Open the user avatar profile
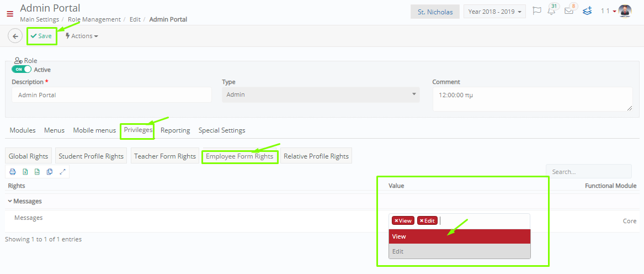 (625, 11)
